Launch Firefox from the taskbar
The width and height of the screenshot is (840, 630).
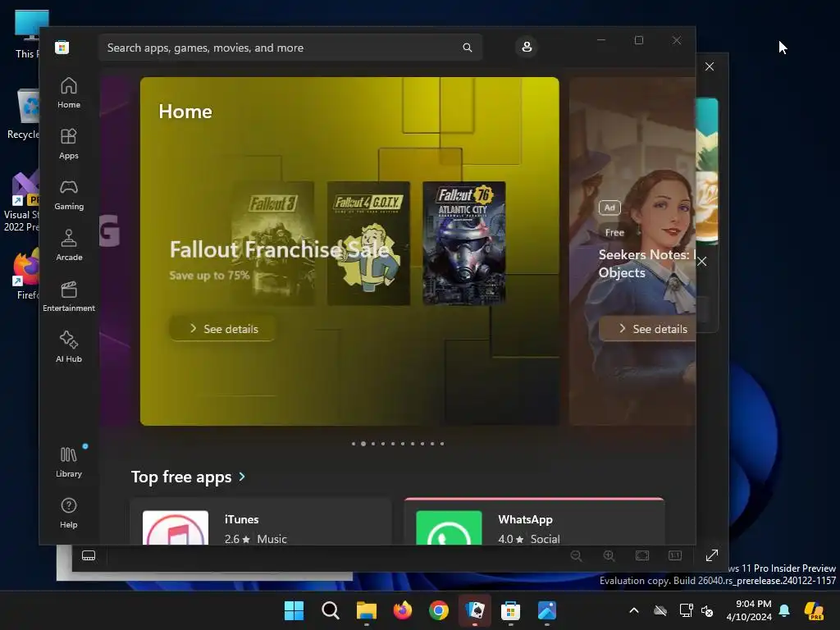point(403,610)
